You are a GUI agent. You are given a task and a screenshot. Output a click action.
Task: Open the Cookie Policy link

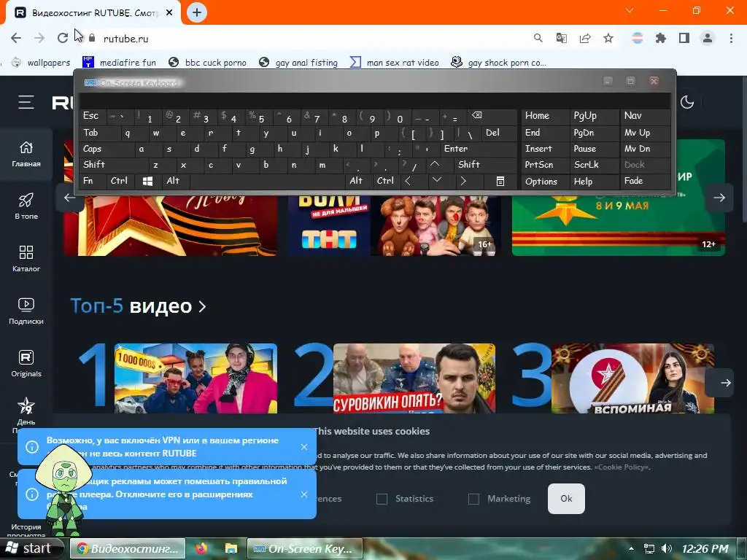click(622, 467)
